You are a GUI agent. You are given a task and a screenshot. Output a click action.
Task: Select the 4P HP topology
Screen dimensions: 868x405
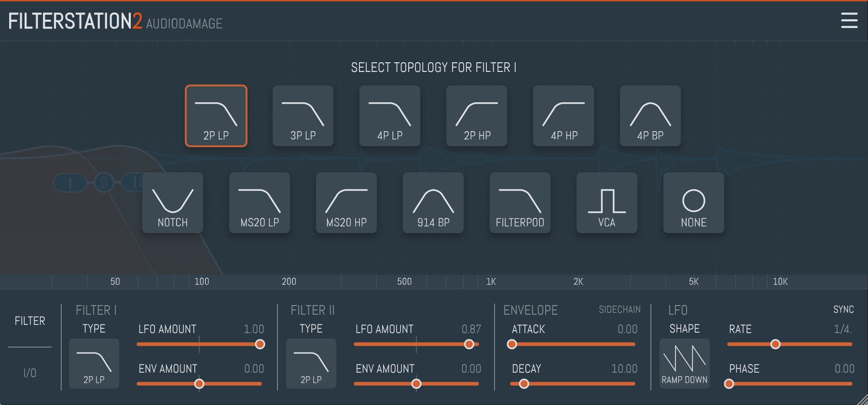point(564,116)
